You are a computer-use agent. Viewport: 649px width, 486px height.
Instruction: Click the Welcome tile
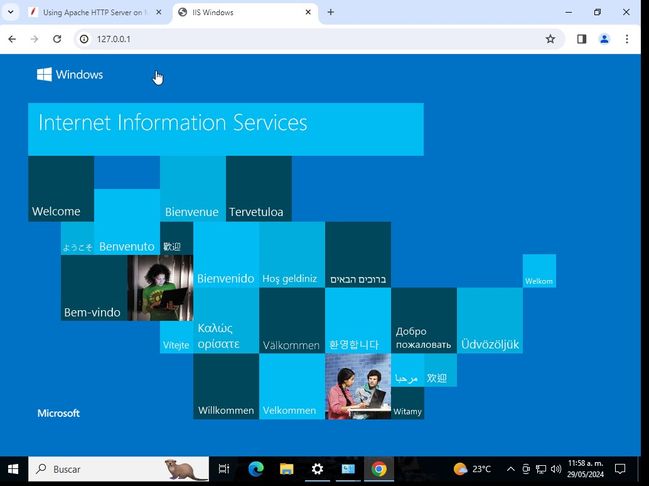[x=61, y=189]
